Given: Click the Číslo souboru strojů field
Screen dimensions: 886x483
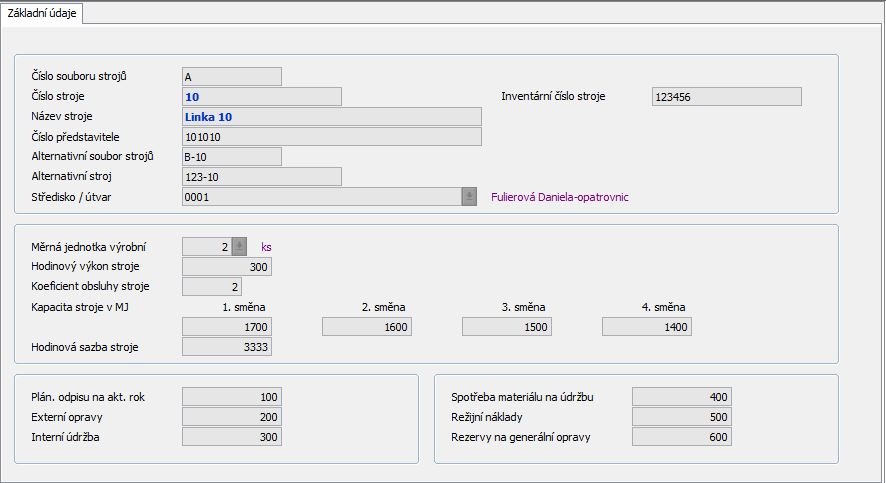Looking at the screenshot, I should coord(231,76).
